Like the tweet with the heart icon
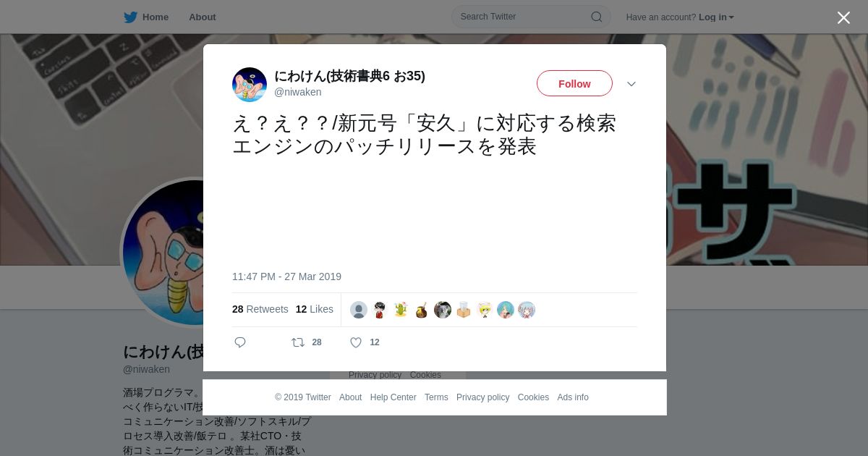Image resolution: width=868 pixels, height=456 pixels. (356, 342)
